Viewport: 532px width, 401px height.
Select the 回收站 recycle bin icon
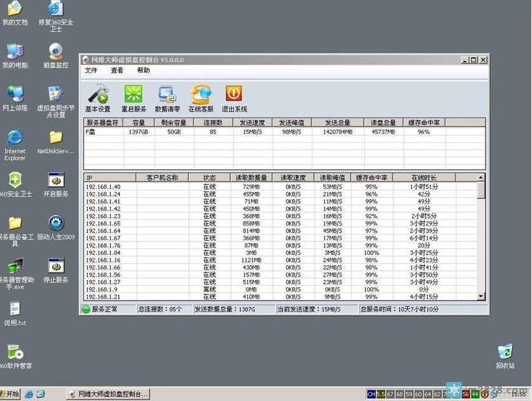point(505,356)
